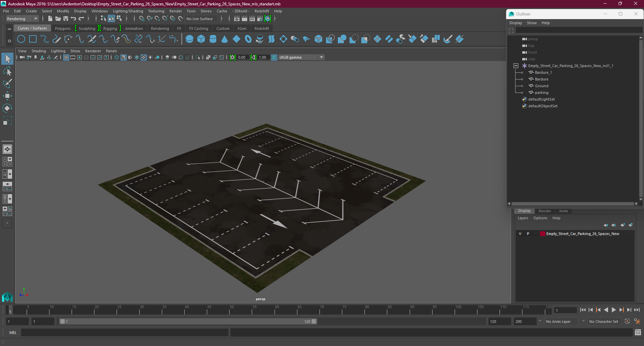Create a NURBS square from shelf
The height and width of the screenshot is (346, 644).
(x=33, y=39)
